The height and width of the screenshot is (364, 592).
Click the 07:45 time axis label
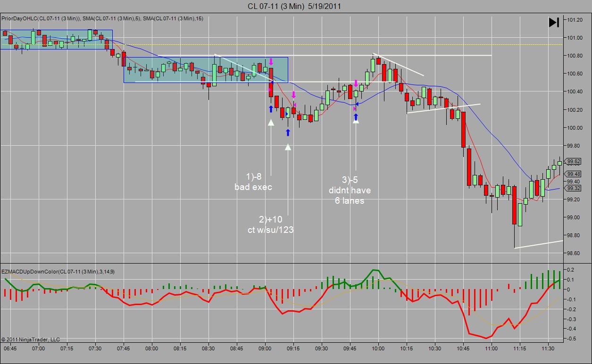123,348
